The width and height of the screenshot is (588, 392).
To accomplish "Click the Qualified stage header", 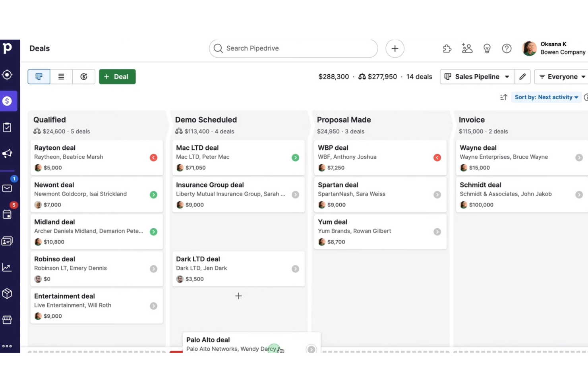I will coord(50,120).
